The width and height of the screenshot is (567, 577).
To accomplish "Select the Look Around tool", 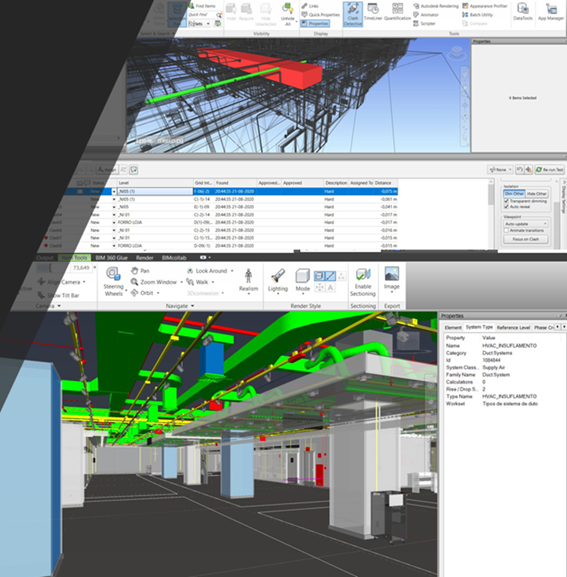I will (207, 271).
